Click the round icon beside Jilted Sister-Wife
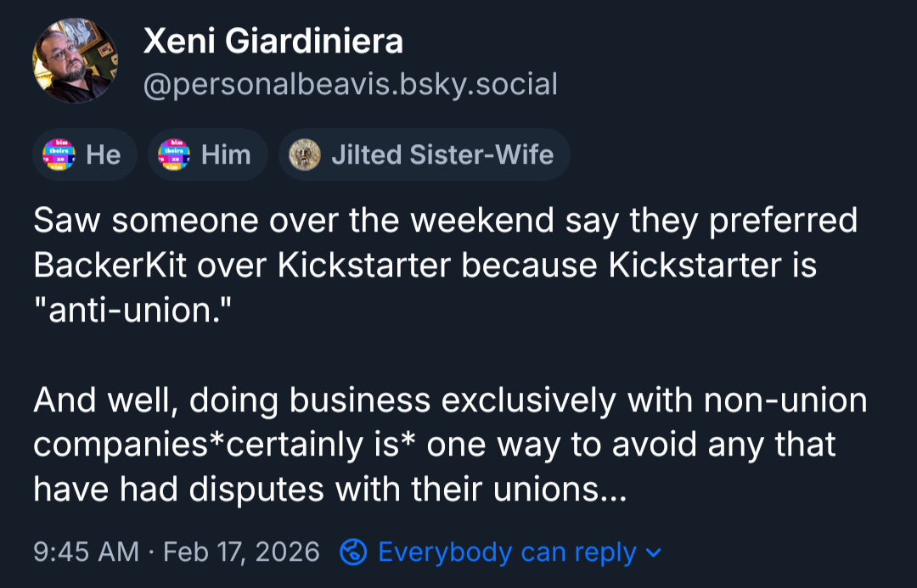The height and width of the screenshot is (588, 917). [x=305, y=154]
